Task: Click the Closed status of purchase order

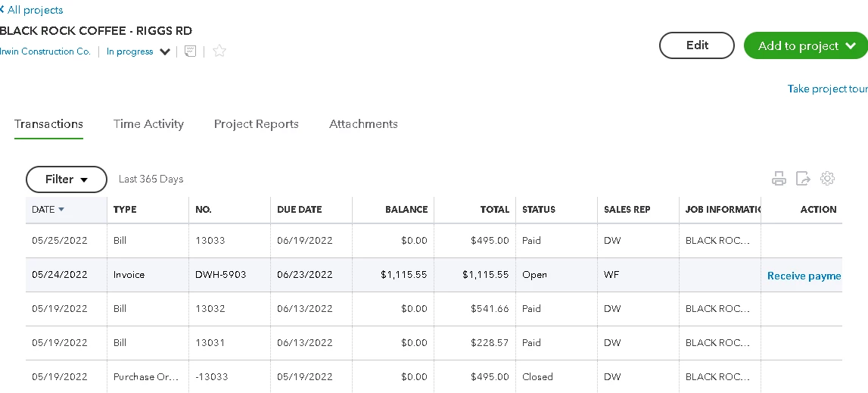Action: click(x=537, y=377)
